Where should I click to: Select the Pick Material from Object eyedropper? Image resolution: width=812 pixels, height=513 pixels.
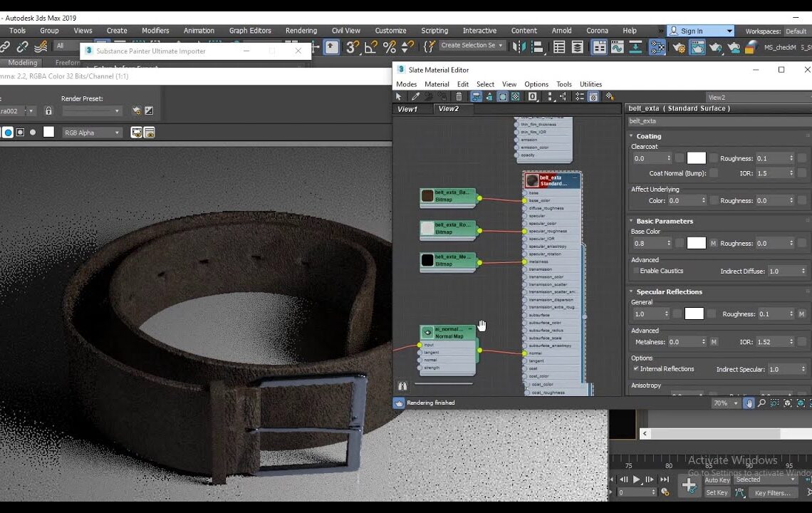pos(414,96)
